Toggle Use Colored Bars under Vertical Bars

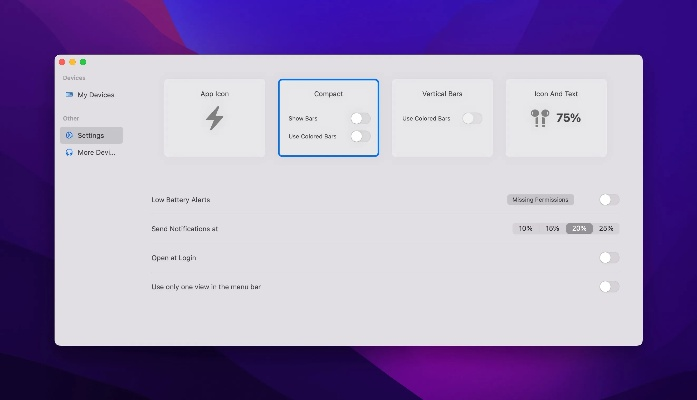pos(471,118)
